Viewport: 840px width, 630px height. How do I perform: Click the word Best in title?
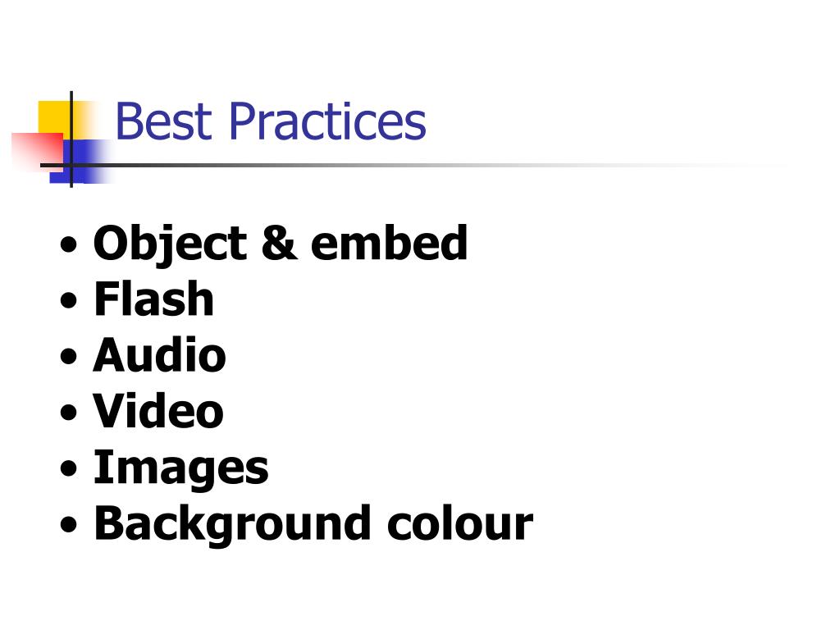pos(163,121)
